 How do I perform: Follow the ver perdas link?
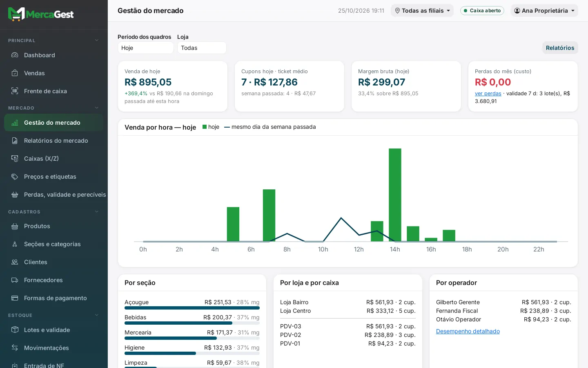click(x=488, y=94)
